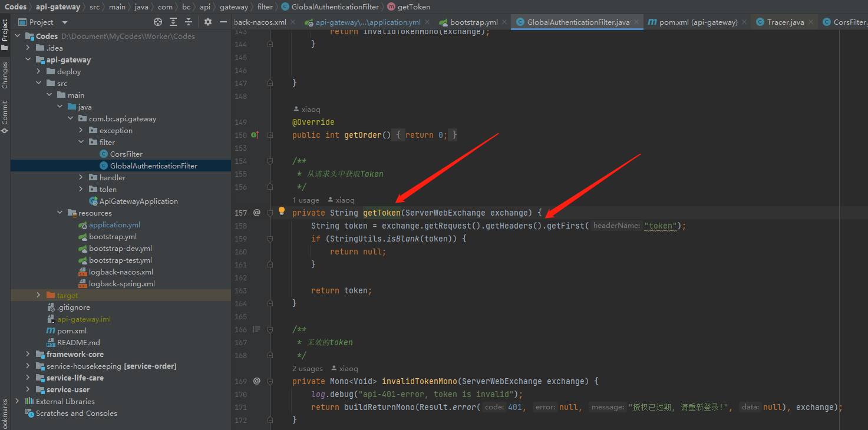Image resolution: width=868 pixels, height=430 pixels.
Task: Click the gutter icon at line 166
Action: (256, 329)
